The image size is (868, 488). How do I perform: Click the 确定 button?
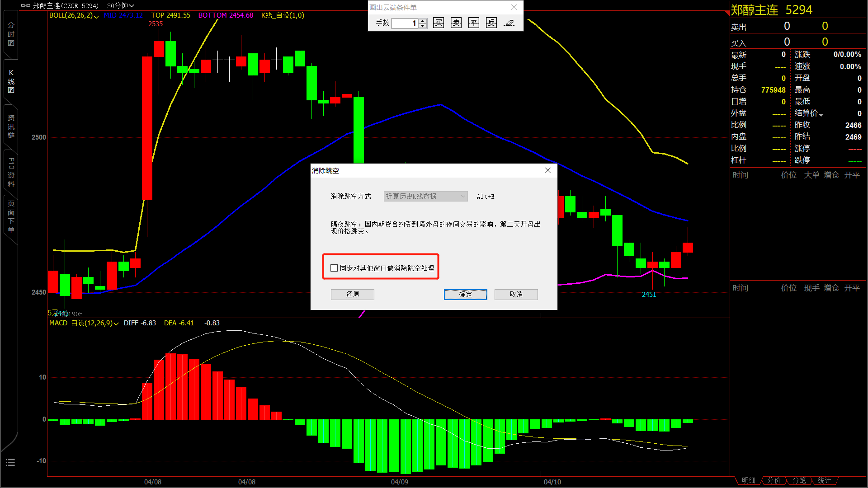(465, 295)
